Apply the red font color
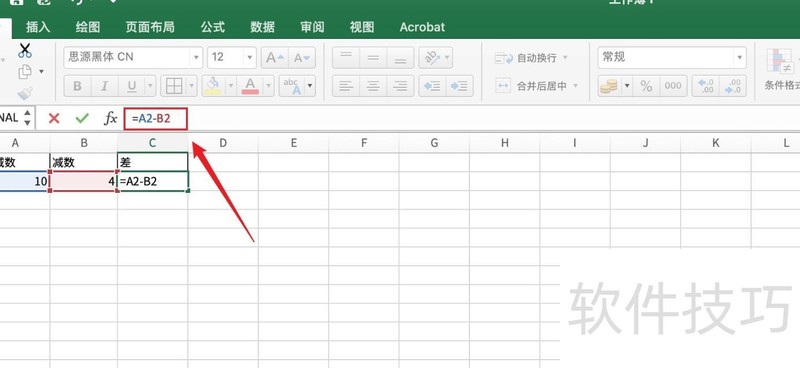This screenshot has height=368, width=800. coord(251,86)
